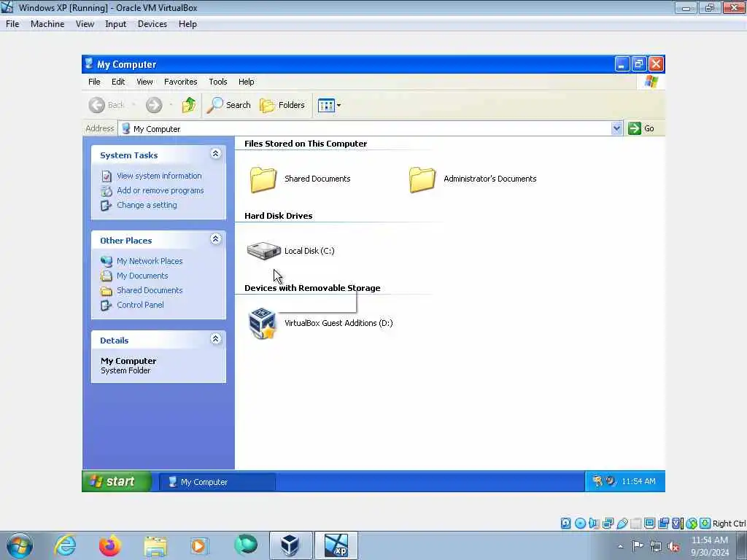Viewport: 747px width, 560px height.
Task: Toggle the Folders pane button
Action: [282, 105]
